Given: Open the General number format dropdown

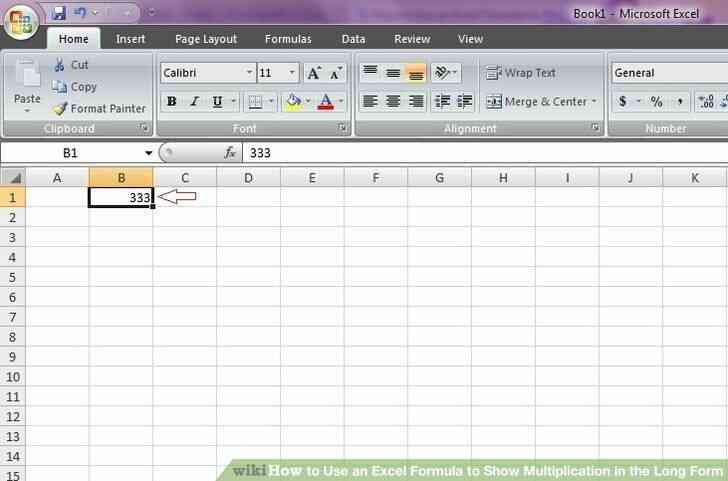Looking at the screenshot, I should tap(670, 73).
